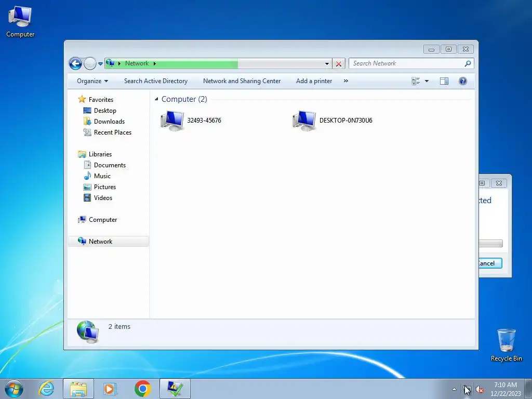The height and width of the screenshot is (399, 532).
Task: Open Network and Sharing Center
Action: (x=242, y=81)
